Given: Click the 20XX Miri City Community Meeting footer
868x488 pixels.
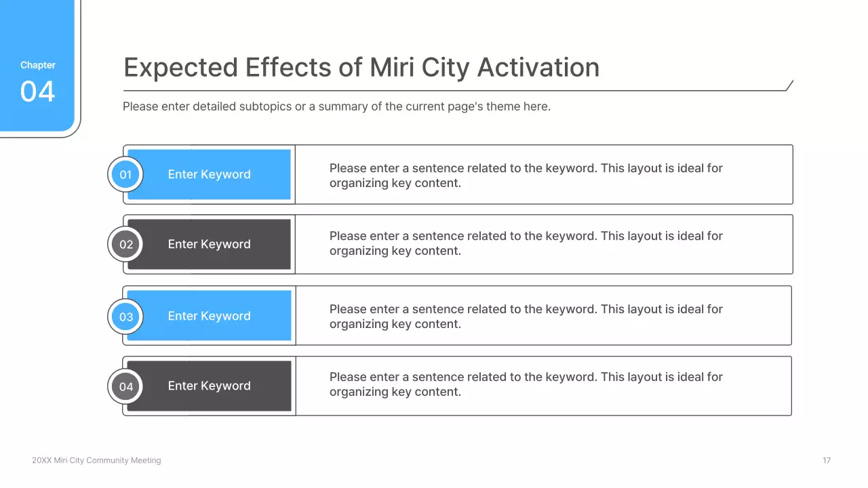Looking at the screenshot, I should [96, 461].
